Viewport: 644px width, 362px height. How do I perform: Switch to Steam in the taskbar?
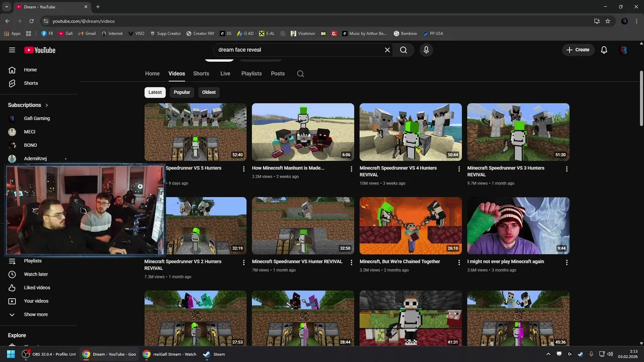(x=215, y=354)
